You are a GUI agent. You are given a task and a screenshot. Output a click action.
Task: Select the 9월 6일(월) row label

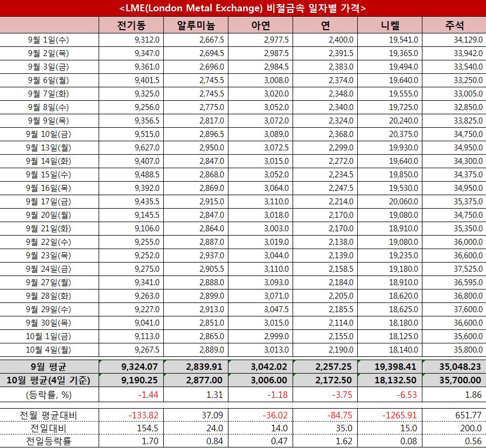coord(48,80)
